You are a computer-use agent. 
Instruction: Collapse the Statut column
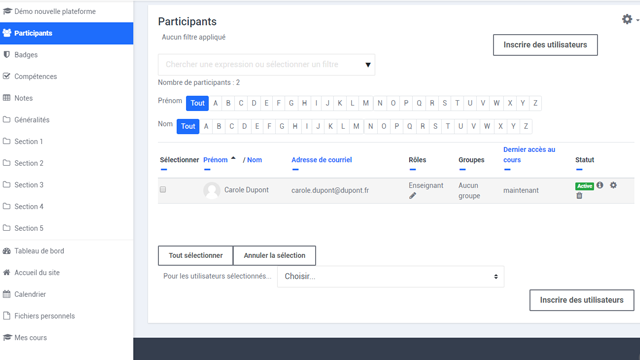pos(579,169)
